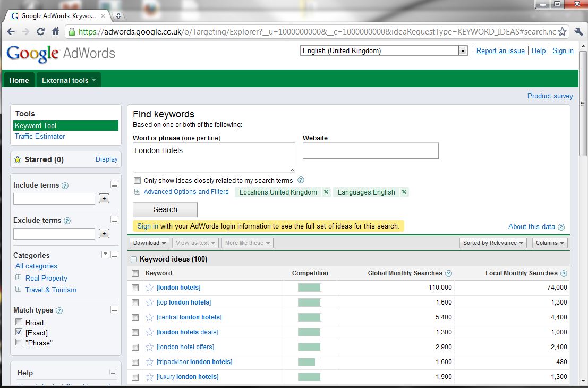Screen dimensions: 588x388
Task: Tick the checkbox for [central london hotels]
Action: coord(135,318)
